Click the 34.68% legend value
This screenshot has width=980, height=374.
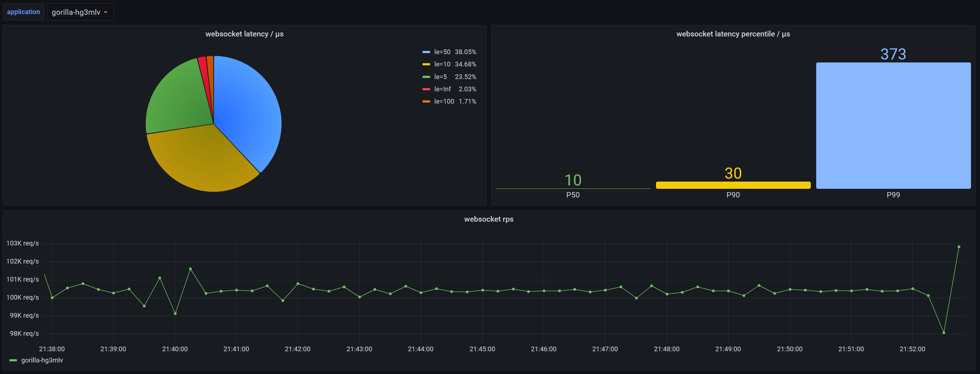click(x=465, y=64)
